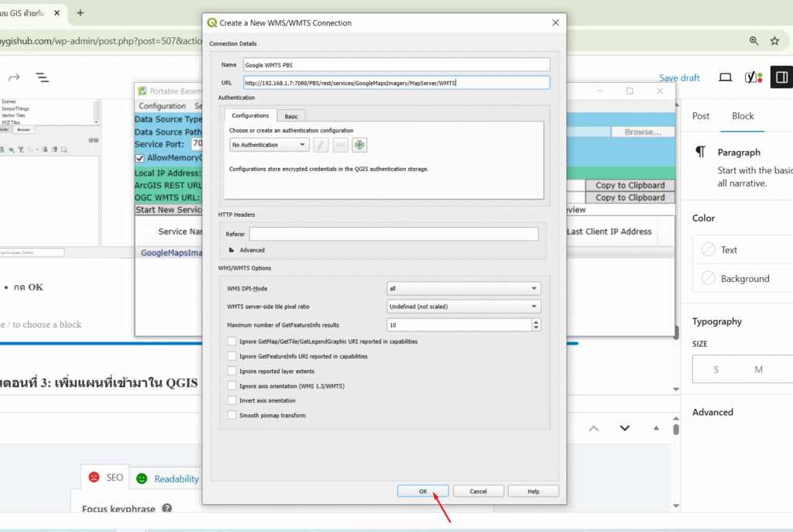Click the Cancel button in connection dialog
The width and height of the screenshot is (793, 532).
[478, 491]
